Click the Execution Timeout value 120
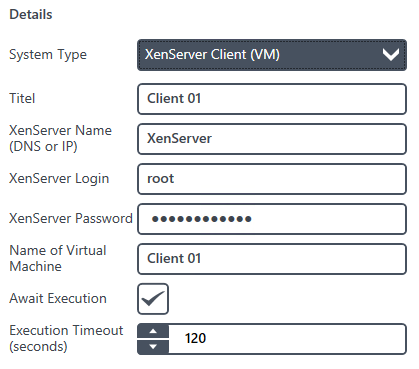Screen dimensions: 419x369 (x=195, y=338)
